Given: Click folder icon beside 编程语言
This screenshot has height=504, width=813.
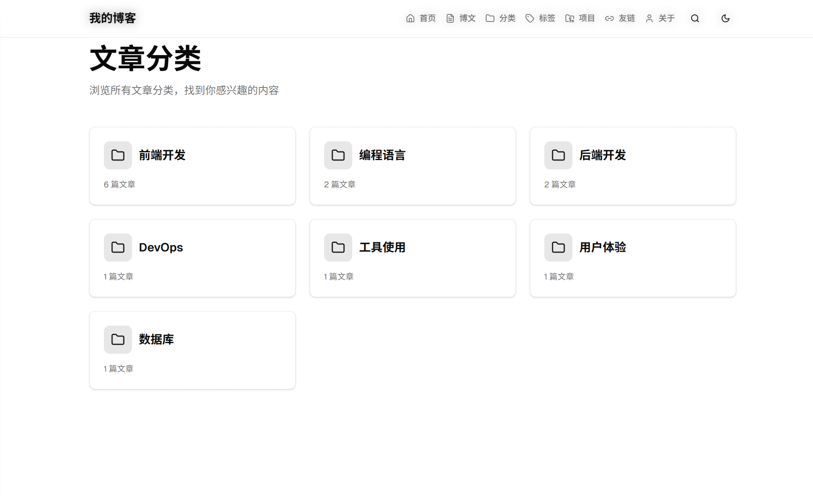Looking at the screenshot, I should coord(338,155).
